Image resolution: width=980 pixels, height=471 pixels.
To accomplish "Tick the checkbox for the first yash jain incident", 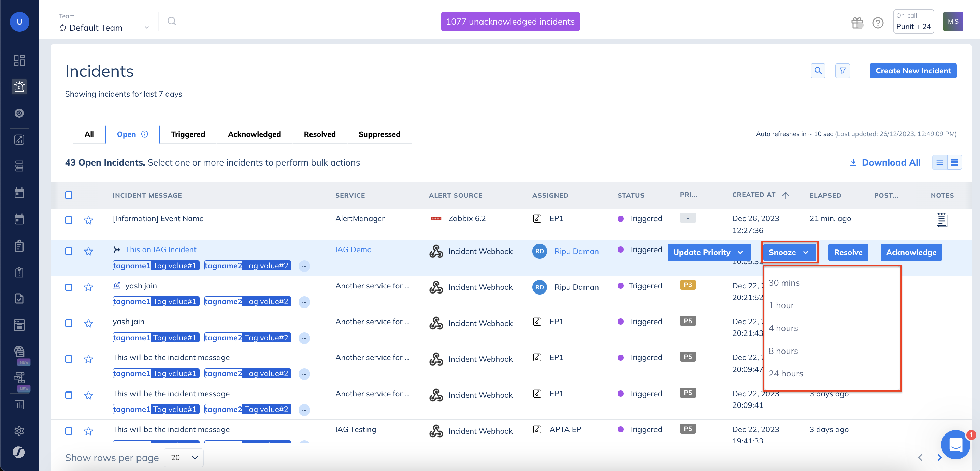I will pos(69,287).
